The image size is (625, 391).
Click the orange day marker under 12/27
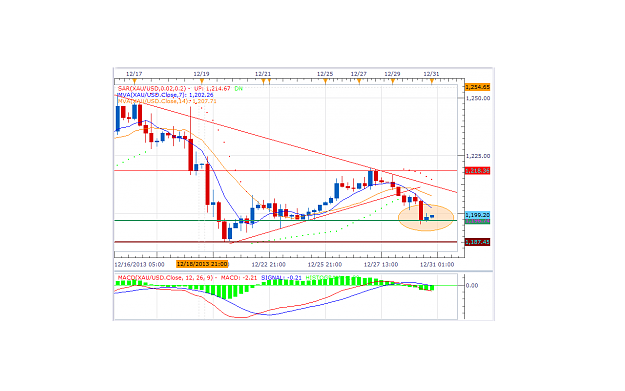point(359,81)
